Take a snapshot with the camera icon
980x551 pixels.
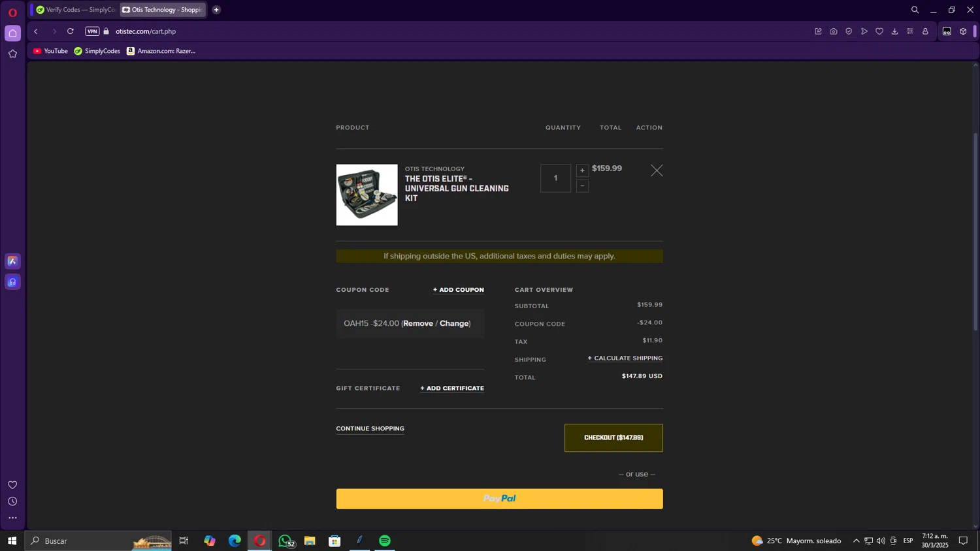(x=834, y=31)
